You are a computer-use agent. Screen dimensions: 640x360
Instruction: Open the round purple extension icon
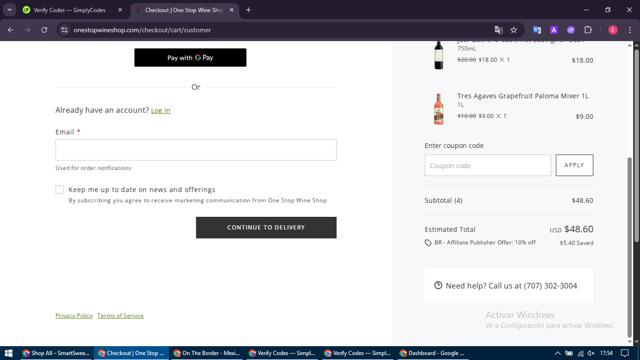tap(571, 30)
